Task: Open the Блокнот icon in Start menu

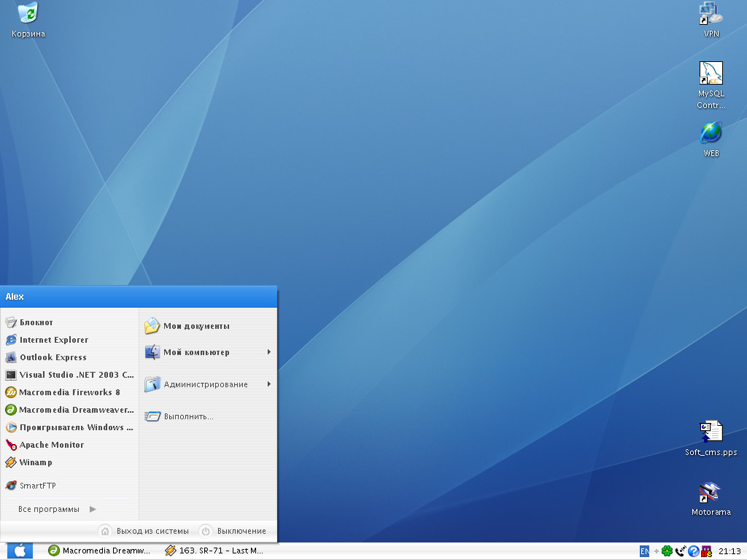Action: [x=10, y=322]
